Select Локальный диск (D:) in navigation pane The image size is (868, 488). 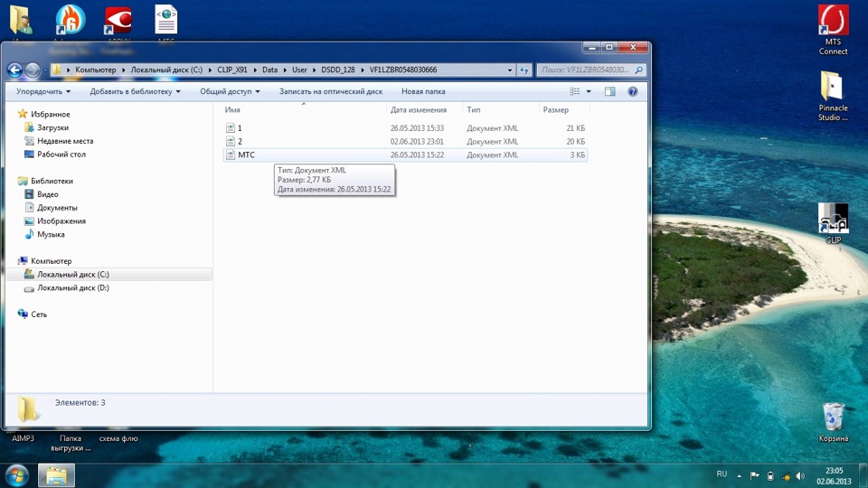coord(72,287)
